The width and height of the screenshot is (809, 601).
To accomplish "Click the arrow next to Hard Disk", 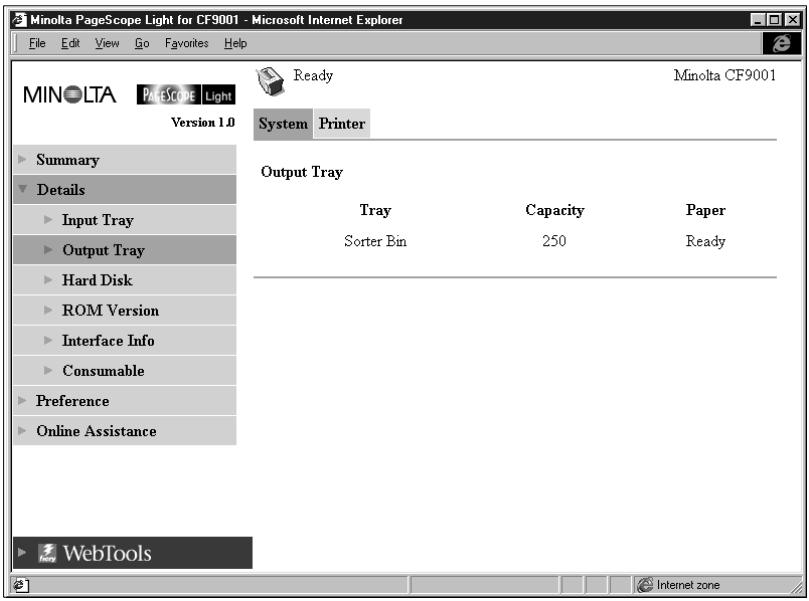I will tap(48, 280).
